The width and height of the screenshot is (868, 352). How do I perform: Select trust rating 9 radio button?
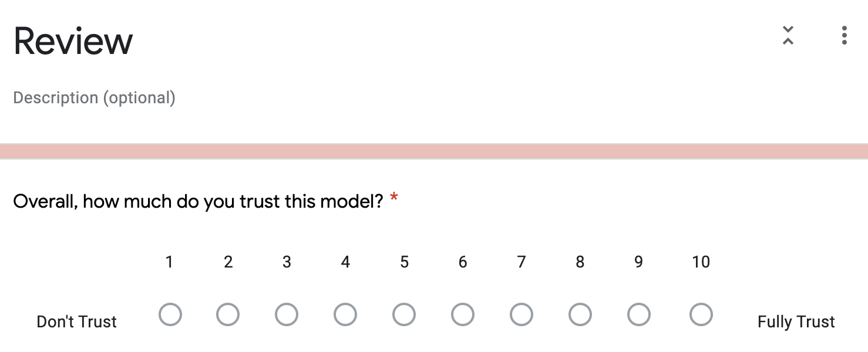(x=639, y=314)
